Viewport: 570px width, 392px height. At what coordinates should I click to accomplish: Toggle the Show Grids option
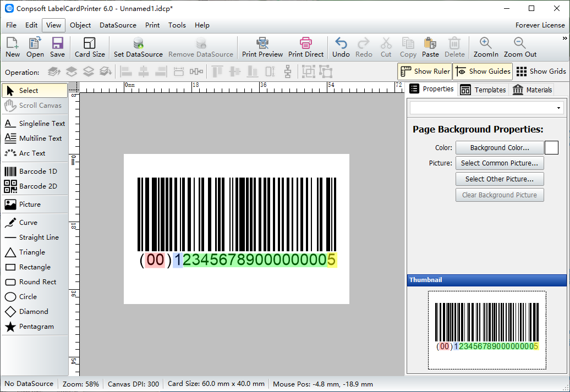(x=541, y=71)
